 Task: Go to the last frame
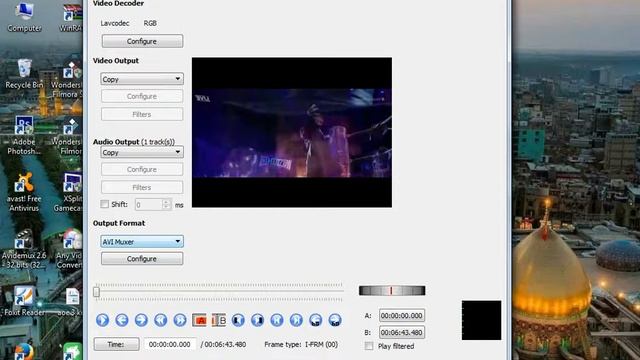(x=296, y=320)
